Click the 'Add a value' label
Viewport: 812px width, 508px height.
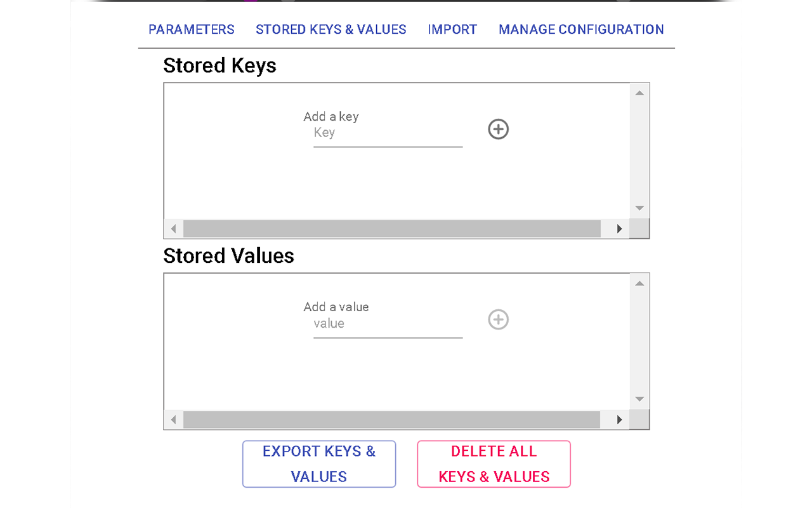[336, 307]
